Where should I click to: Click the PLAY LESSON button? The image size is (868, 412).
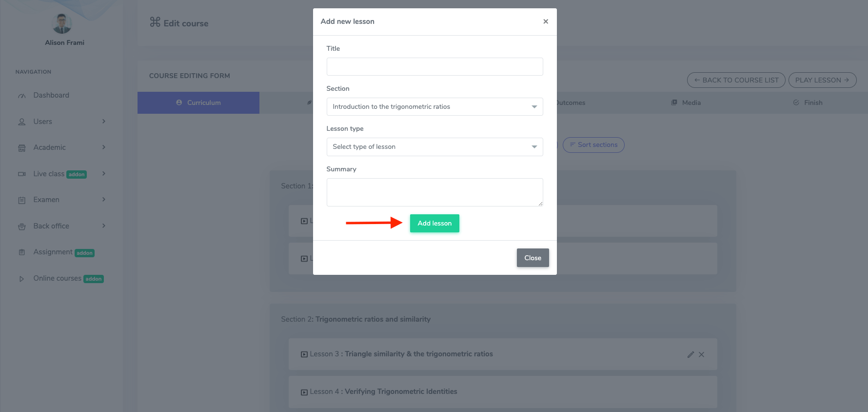(823, 80)
